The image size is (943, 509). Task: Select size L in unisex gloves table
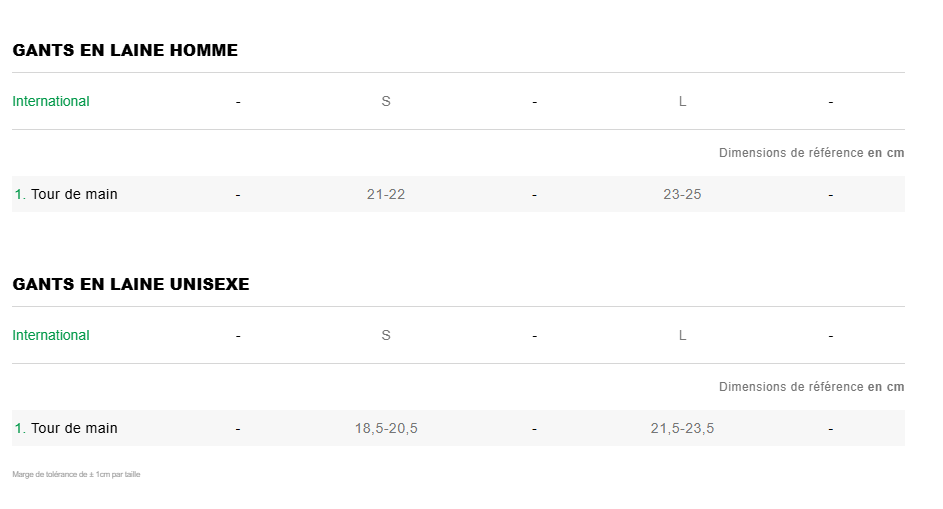click(x=683, y=335)
